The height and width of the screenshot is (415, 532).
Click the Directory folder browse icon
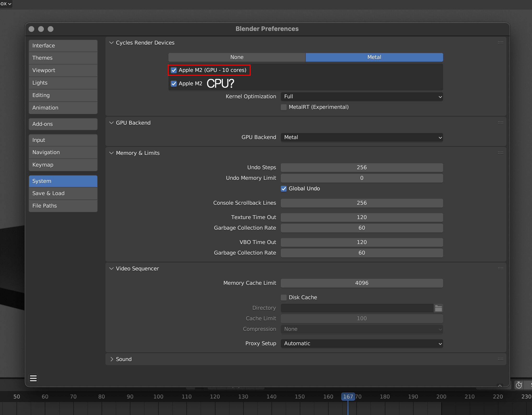439,308
